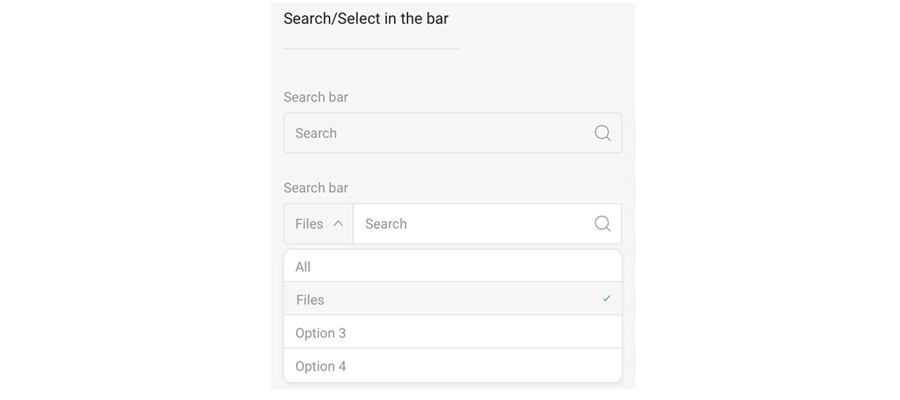The width and height of the screenshot is (900, 400).
Task: Open the Files category dropdown
Action: point(318,224)
